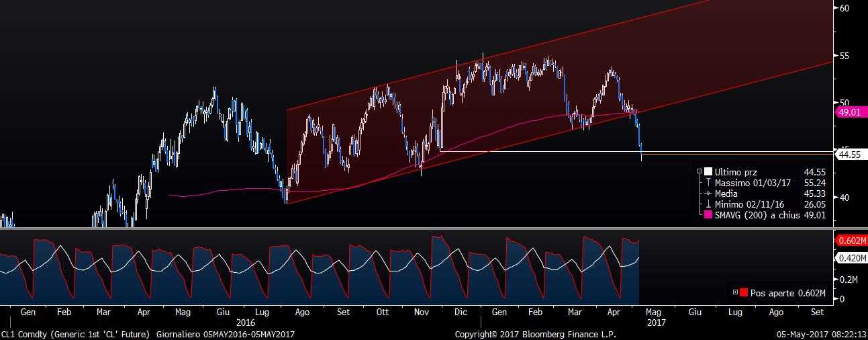This screenshot has height=340, width=868.
Task: Click the panel divider above open interest
Action: tap(416, 228)
